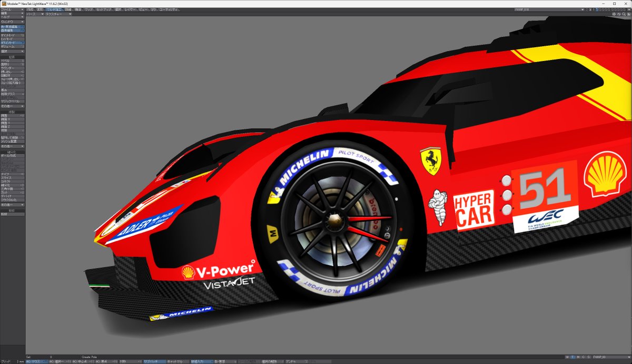This screenshot has height=364, width=632.
Task: Open the 編集 dropdown menu
Action: (13, 13)
